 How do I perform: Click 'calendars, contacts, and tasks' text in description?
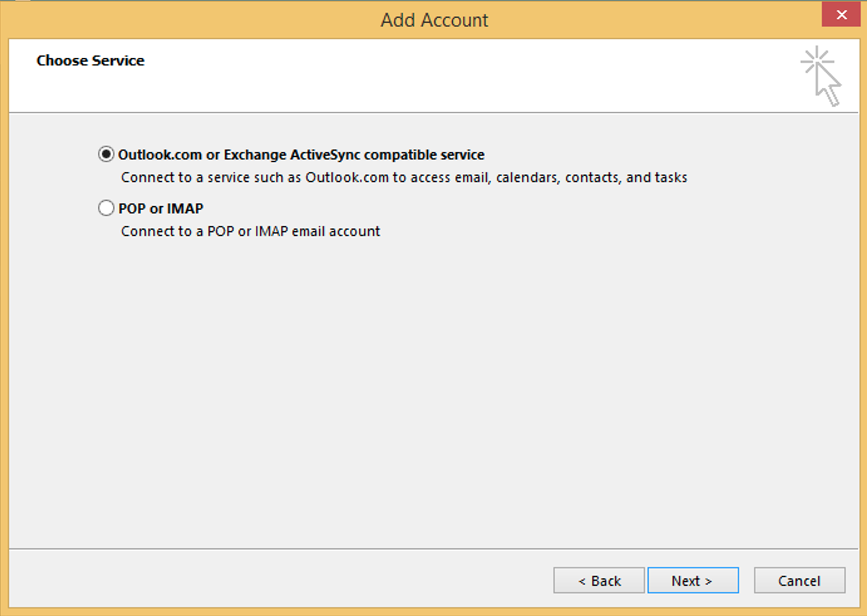[x=592, y=178]
